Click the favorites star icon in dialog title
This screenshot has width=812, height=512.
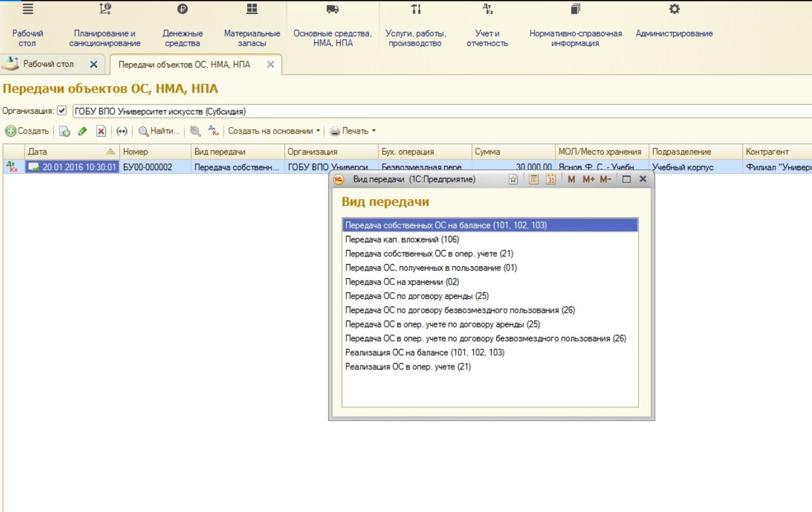pyautogui.click(x=513, y=180)
